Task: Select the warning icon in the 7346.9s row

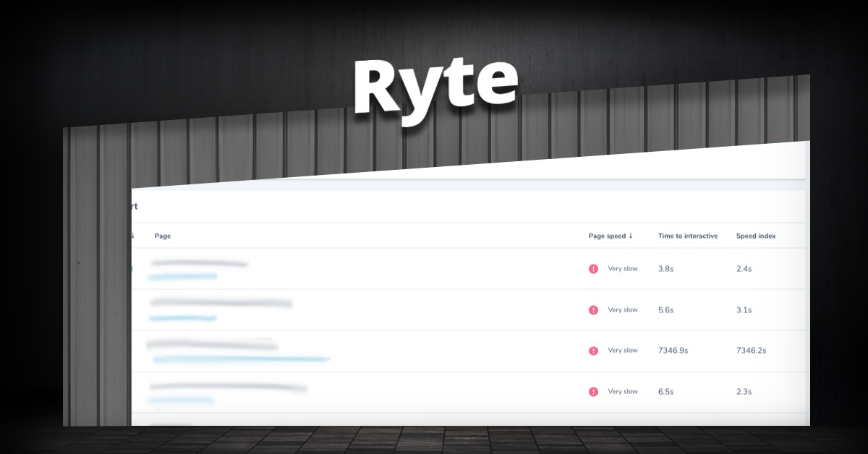Action: 592,350
